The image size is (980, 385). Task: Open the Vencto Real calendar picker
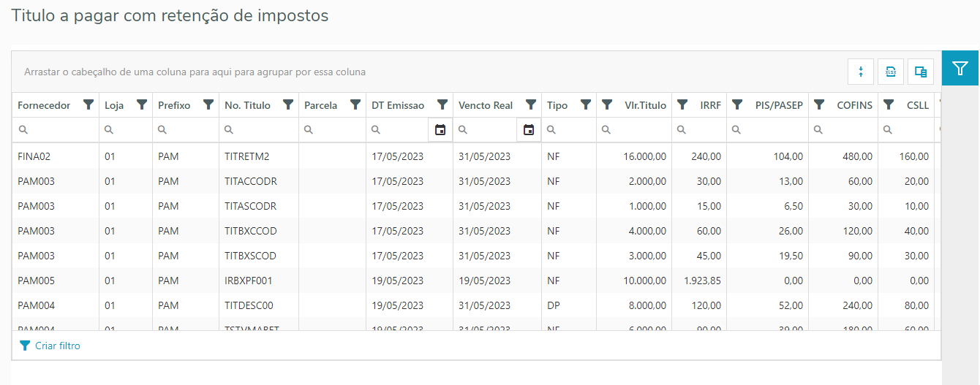[x=529, y=130]
